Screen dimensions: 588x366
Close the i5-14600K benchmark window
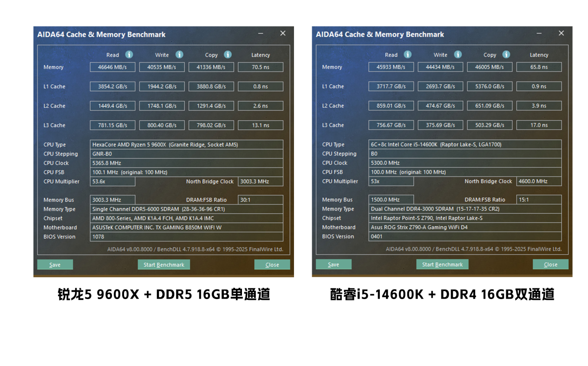tap(561, 33)
